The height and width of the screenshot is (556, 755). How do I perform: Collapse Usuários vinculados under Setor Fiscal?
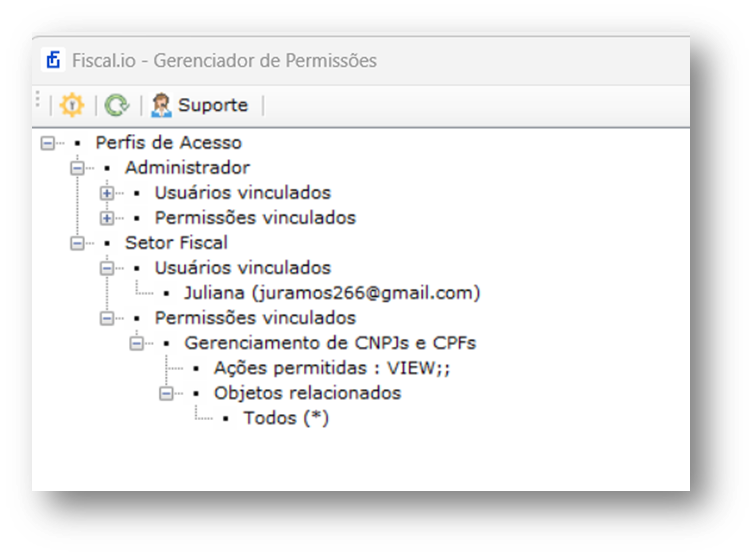pos(107,268)
